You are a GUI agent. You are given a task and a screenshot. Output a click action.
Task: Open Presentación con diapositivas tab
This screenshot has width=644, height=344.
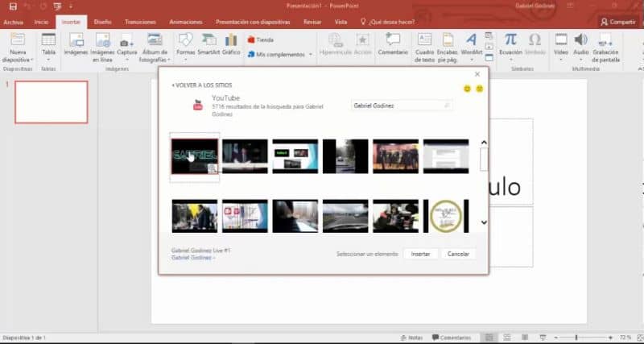click(253, 23)
